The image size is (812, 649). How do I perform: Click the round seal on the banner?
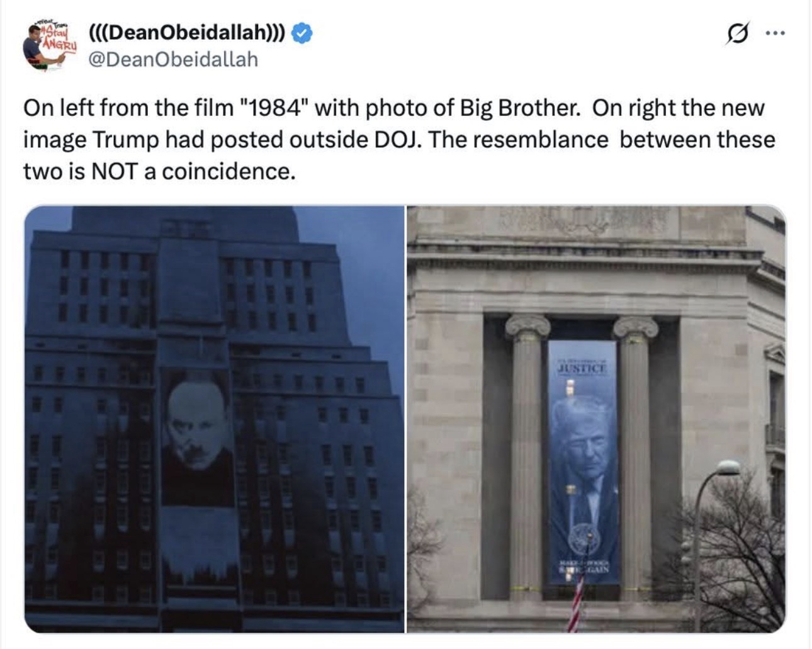coord(583,539)
